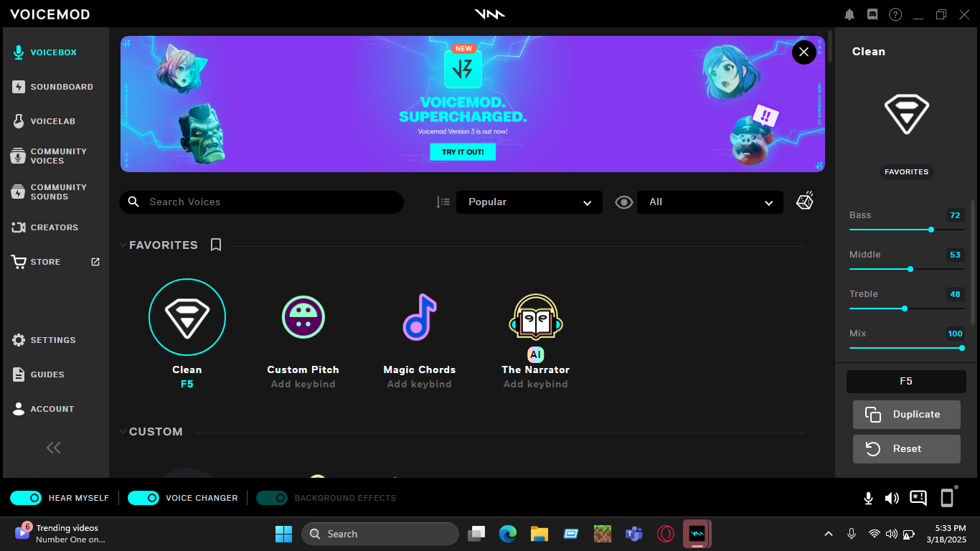This screenshot has height=551, width=980.
Task: Pick a random voice with the dice icon
Action: coord(805,202)
